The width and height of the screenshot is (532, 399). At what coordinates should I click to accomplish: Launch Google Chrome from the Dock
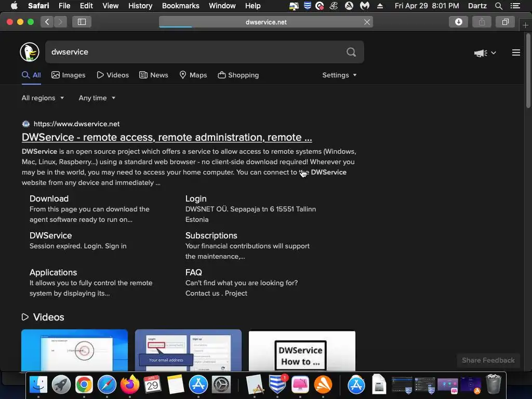click(84, 384)
